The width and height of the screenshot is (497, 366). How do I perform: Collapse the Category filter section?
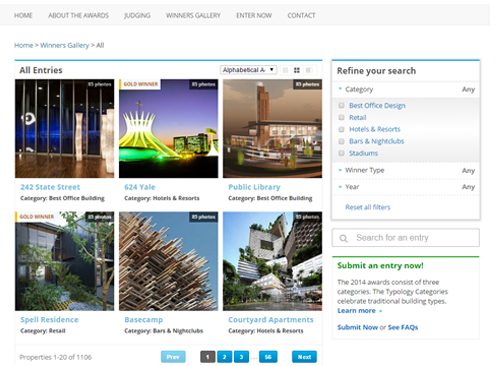point(406,89)
